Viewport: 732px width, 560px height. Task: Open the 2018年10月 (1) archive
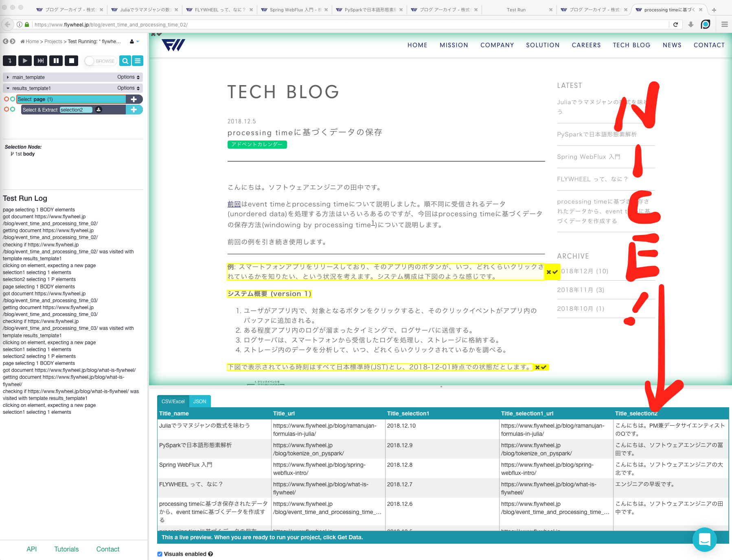tap(581, 309)
